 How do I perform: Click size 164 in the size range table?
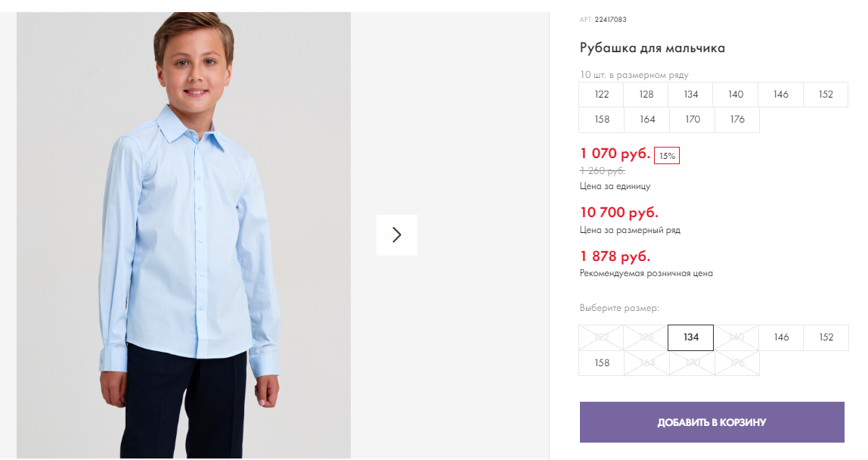[x=647, y=120]
